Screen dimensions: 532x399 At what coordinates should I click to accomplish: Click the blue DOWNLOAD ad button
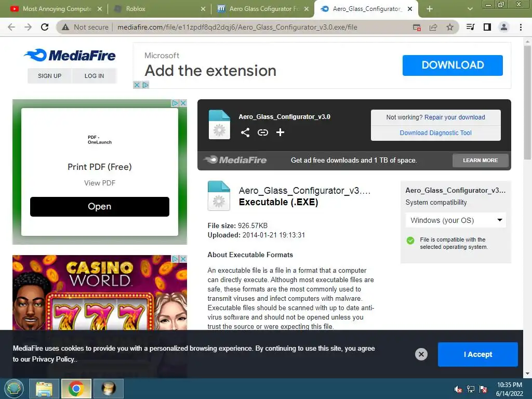tap(453, 65)
